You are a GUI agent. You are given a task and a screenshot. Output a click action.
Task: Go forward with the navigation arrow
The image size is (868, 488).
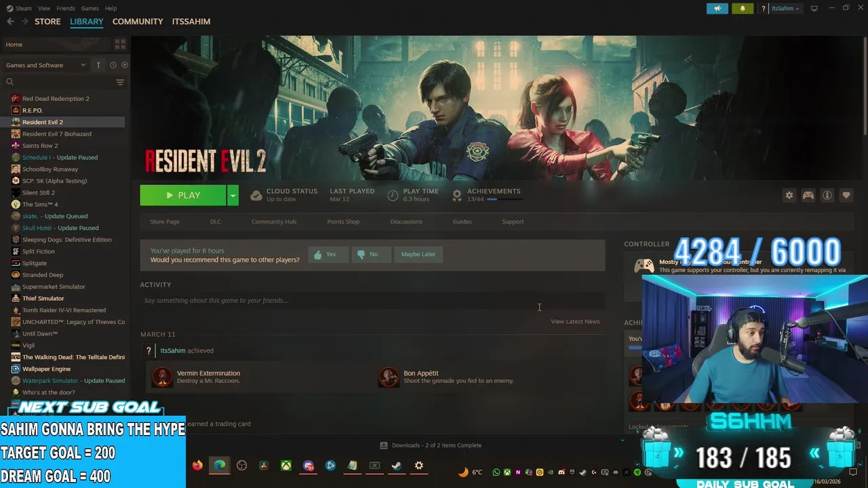coord(24,22)
